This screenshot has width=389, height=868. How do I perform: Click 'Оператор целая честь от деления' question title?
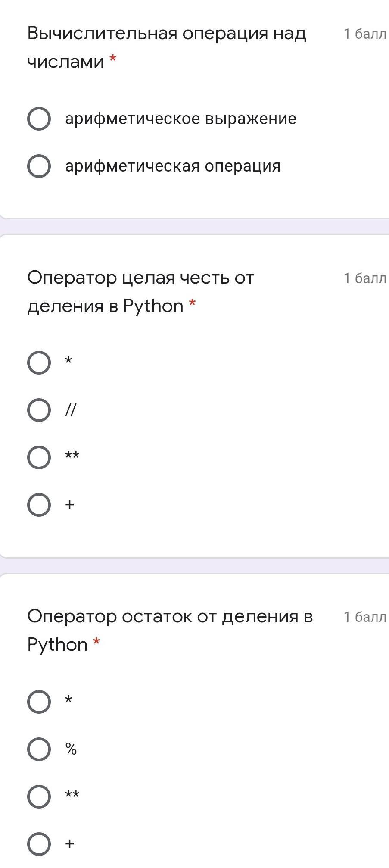pyautogui.click(x=140, y=292)
